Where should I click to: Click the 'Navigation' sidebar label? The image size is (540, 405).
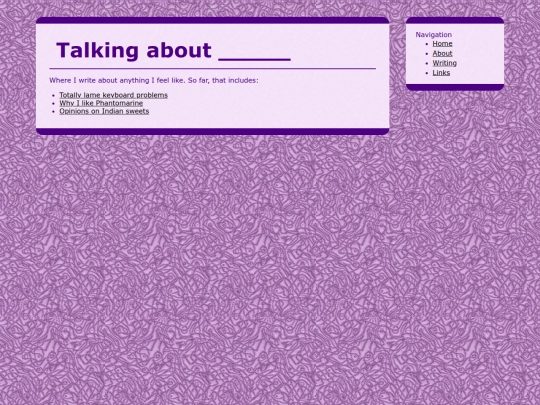click(434, 34)
